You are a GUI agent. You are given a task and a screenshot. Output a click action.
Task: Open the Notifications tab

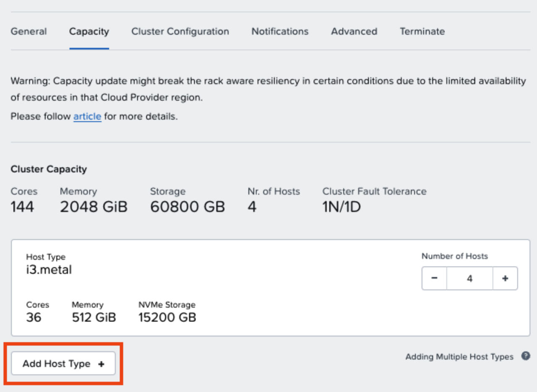(279, 31)
